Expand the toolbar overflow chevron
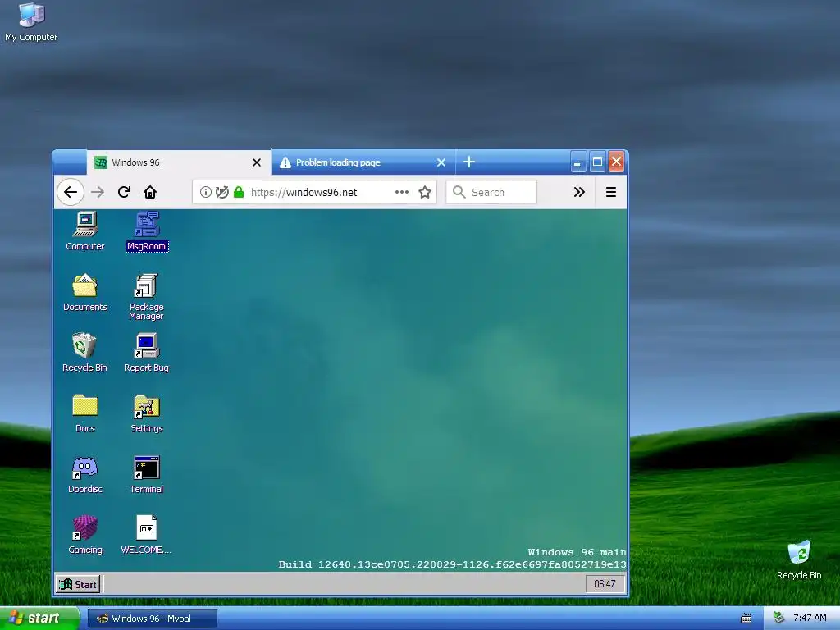 coord(579,192)
